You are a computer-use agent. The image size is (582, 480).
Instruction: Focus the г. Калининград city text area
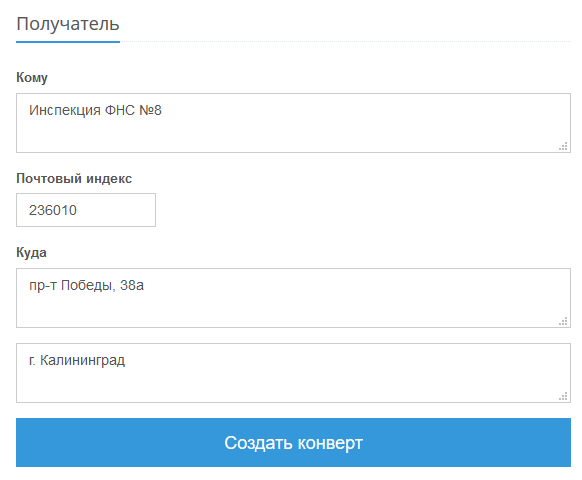click(x=293, y=373)
